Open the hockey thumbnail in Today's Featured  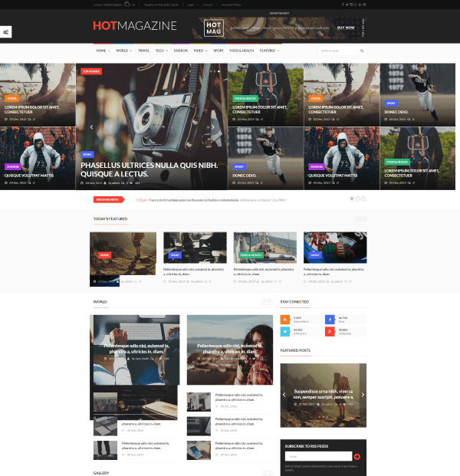tap(335, 248)
